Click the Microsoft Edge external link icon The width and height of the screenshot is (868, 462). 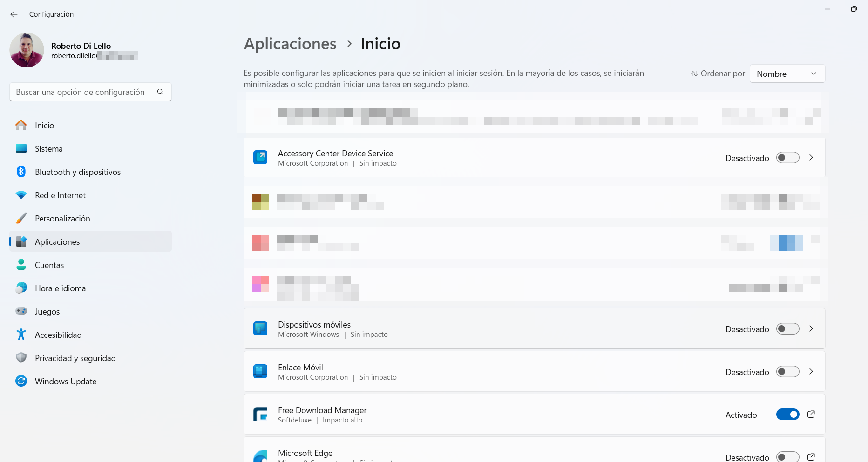click(811, 457)
